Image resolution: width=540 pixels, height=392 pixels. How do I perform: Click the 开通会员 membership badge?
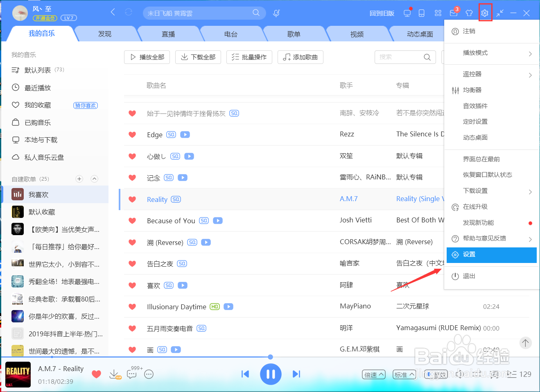coord(45,18)
